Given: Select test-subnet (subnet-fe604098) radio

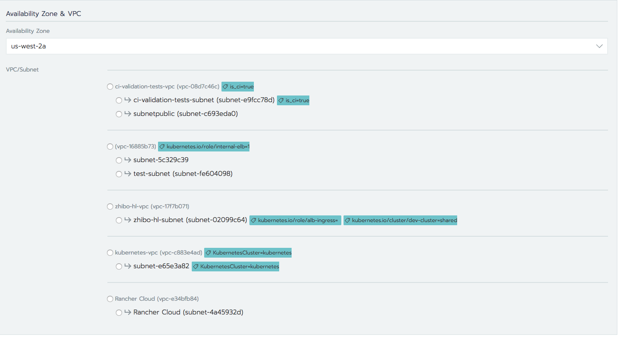Looking at the screenshot, I should tap(119, 174).
